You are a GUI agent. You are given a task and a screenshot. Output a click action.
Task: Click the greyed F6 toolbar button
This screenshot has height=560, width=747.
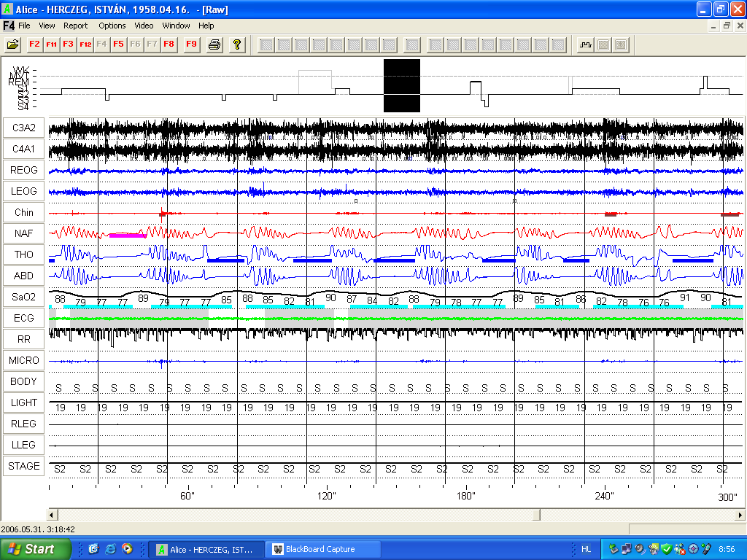pos(135,44)
